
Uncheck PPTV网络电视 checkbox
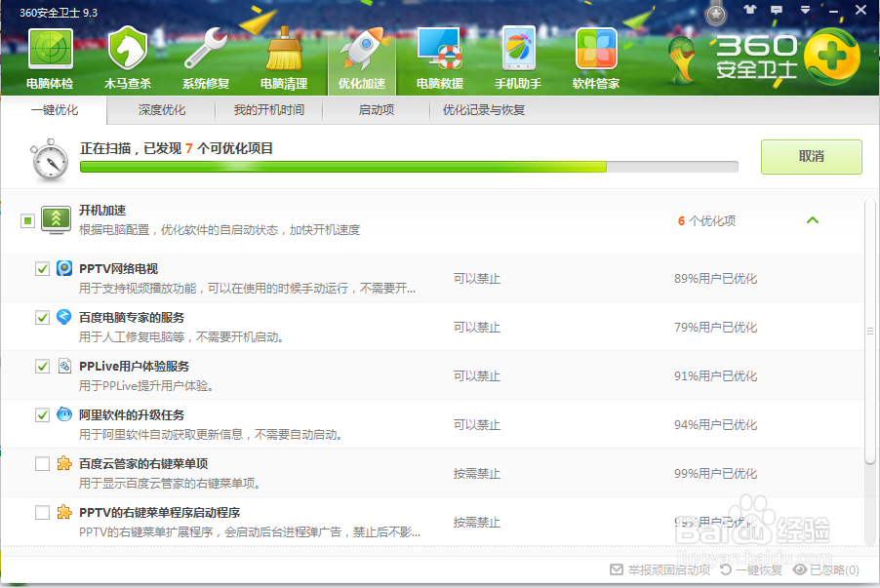click(x=42, y=269)
